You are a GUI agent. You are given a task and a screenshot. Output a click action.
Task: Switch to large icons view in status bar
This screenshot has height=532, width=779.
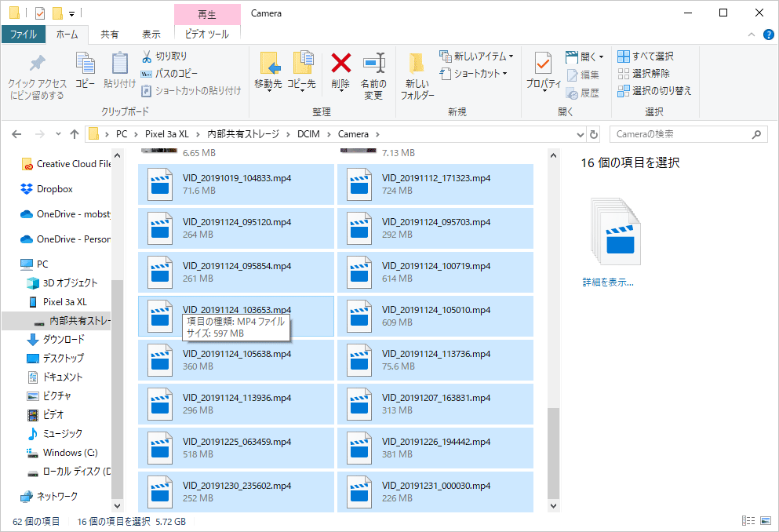point(766,520)
